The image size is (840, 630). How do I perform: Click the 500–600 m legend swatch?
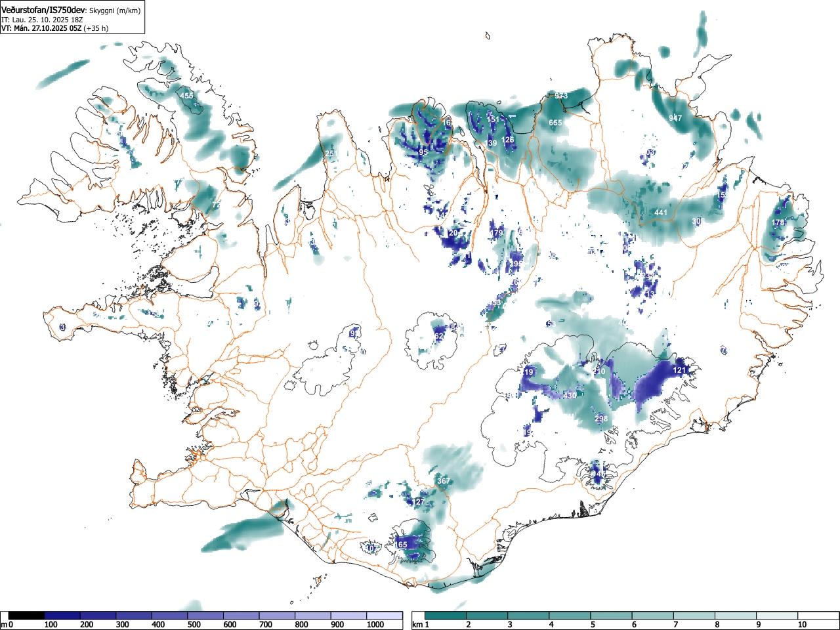pyautogui.click(x=205, y=616)
